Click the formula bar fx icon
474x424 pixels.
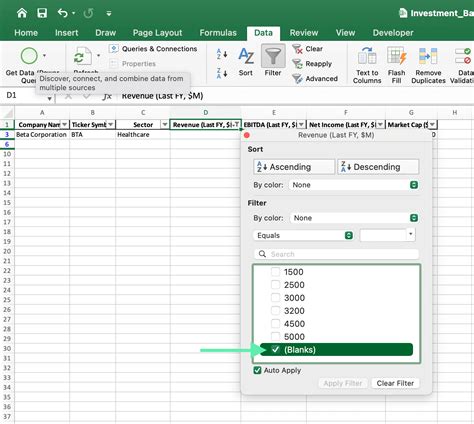107,96
